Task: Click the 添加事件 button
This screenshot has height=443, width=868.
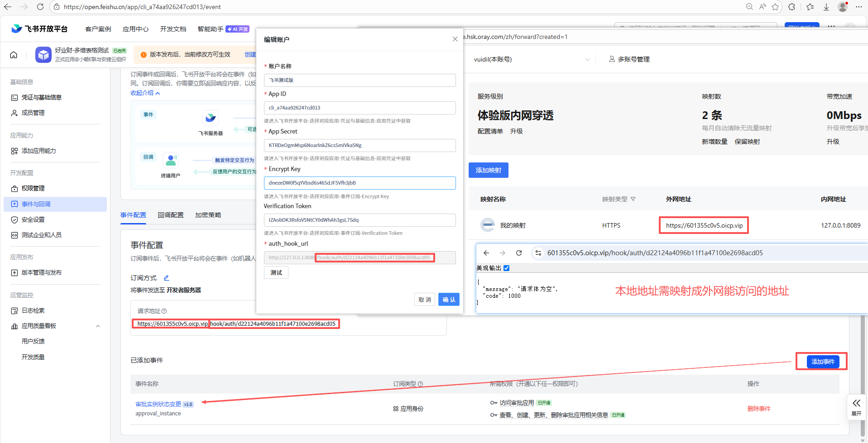Action: [823, 362]
